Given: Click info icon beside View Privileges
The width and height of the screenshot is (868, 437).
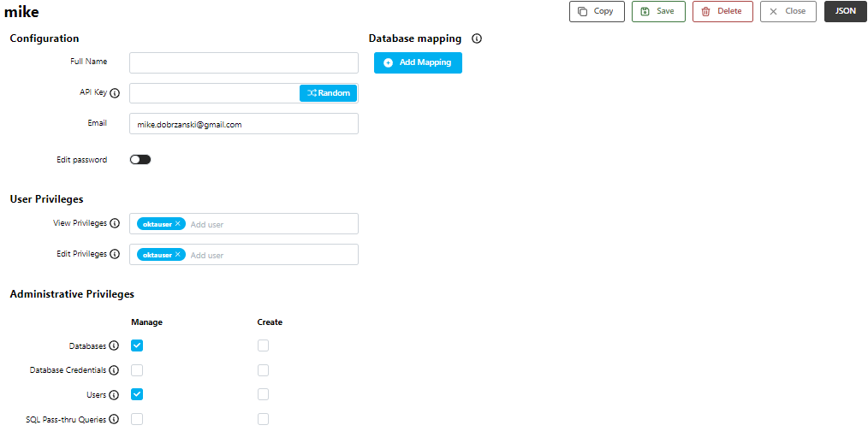Looking at the screenshot, I should click(115, 224).
